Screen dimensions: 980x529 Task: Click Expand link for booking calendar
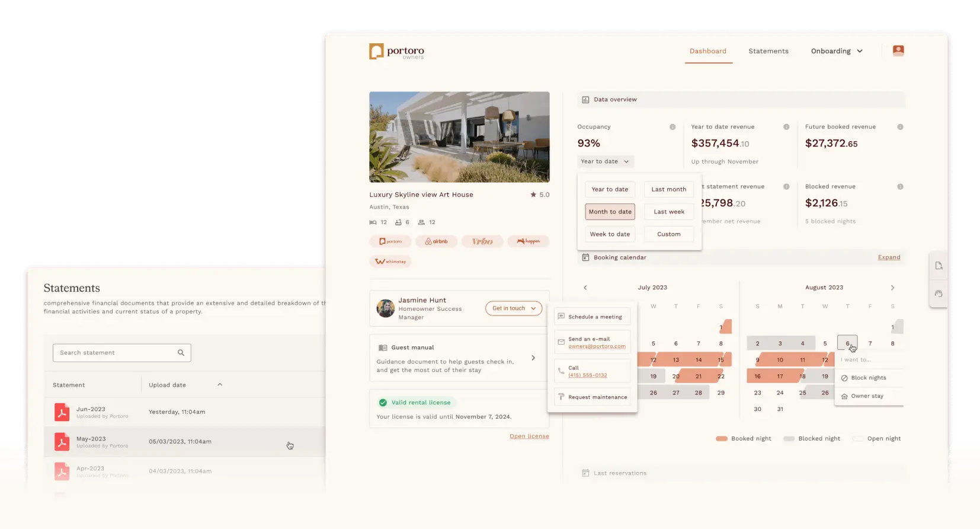(x=889, y=257)
